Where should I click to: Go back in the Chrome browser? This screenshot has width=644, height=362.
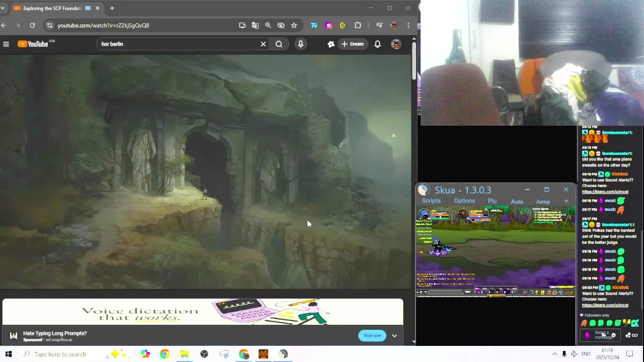[4, 25]
